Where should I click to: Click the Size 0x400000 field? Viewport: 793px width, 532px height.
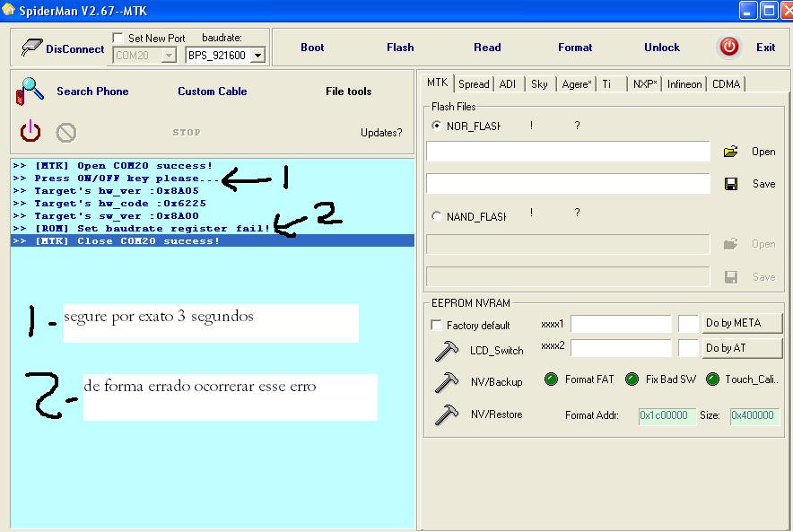(x=754, y=415)
